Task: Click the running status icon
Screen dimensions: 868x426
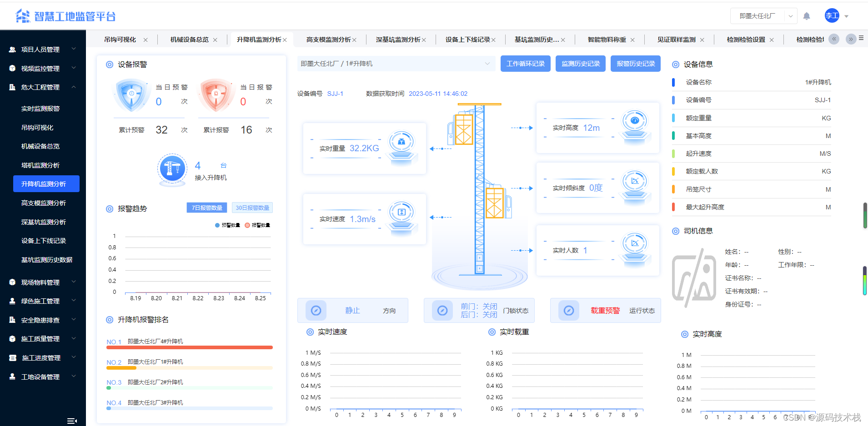Action: (x=569, y=311)
